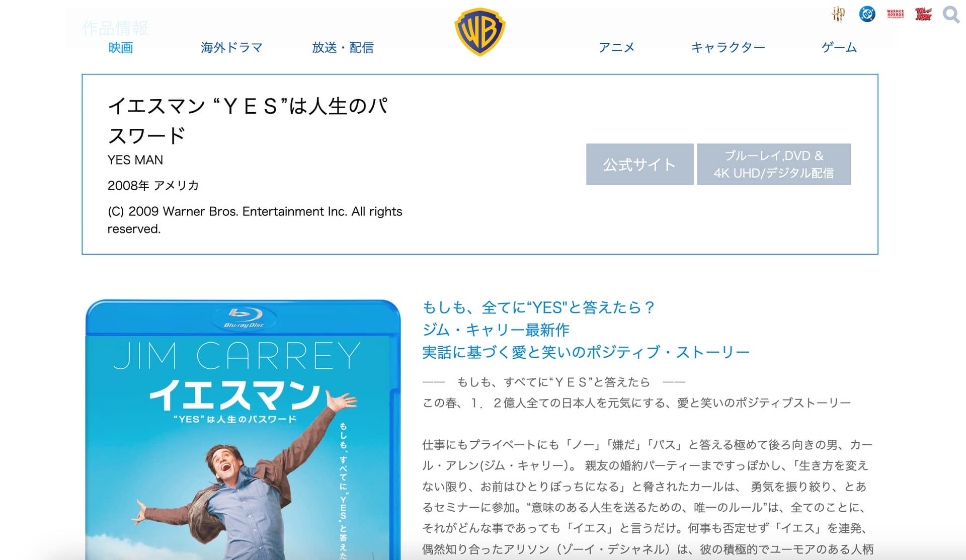Click the ブルーレイ,DVD & 4K UHD/デジタル配信 button

click(x=774, y=165)
